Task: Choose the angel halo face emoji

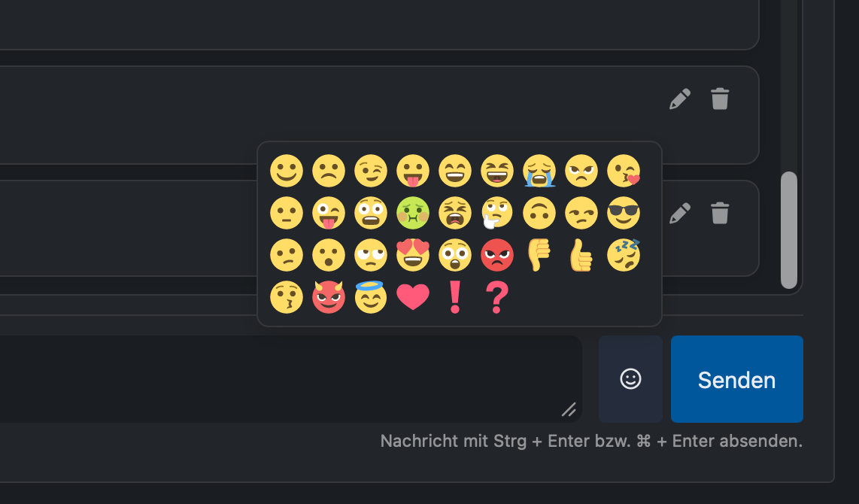Action: (371, 297)
